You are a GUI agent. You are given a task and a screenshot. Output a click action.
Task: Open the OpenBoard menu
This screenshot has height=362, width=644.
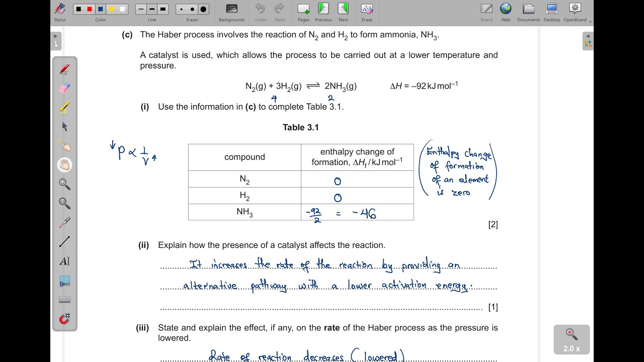pos(575,12)
